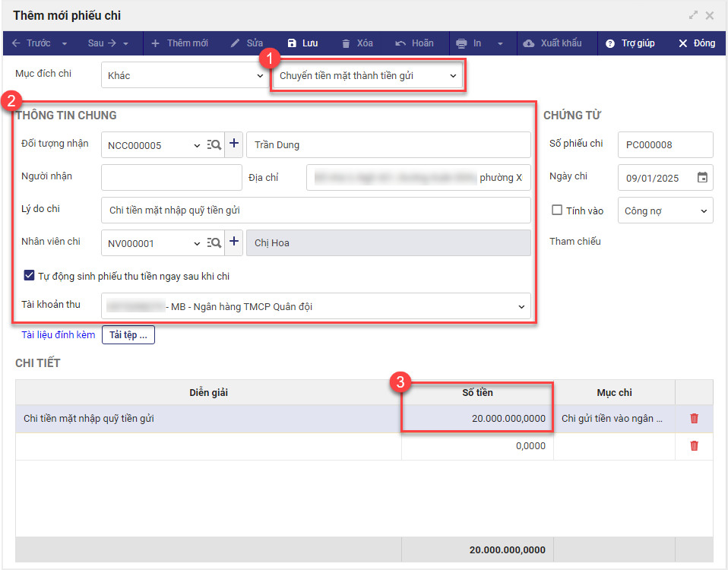The image size is (728, 570).
Task: Click the Tải tệp upload button
Action: click(x=128, y=334)
